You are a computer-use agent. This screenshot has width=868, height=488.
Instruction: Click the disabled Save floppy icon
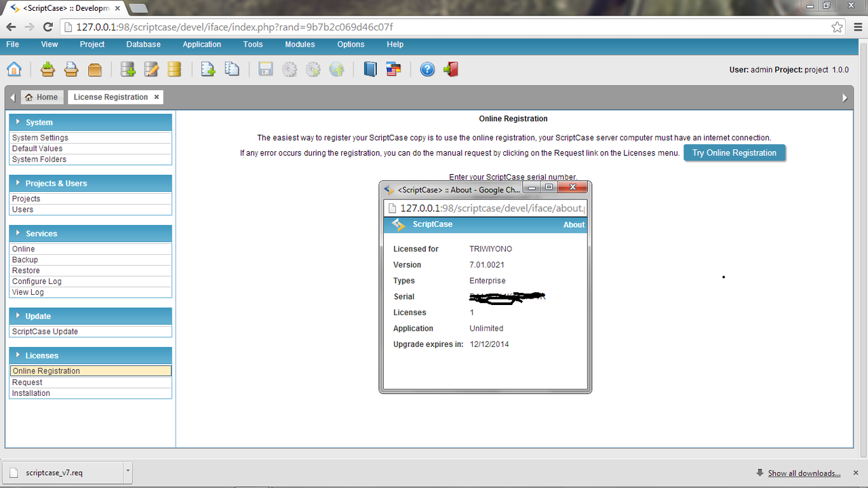266,69
